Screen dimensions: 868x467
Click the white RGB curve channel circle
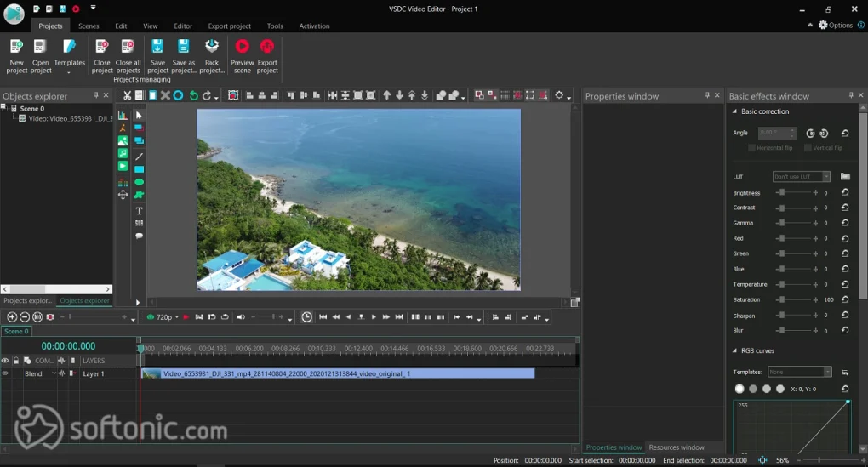pos(740,389)
